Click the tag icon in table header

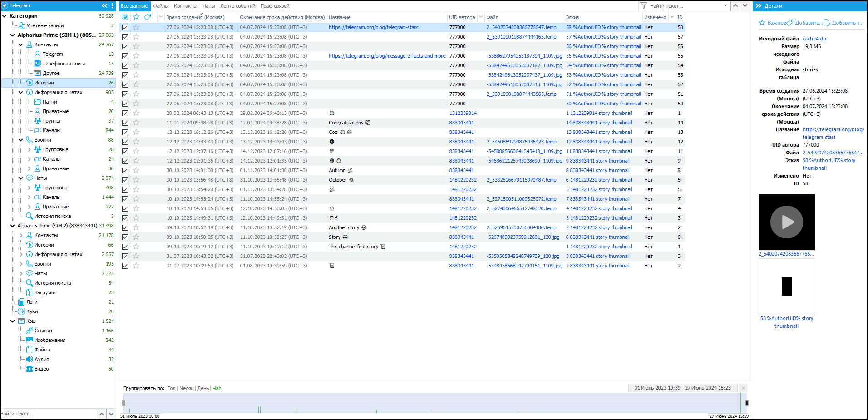pyautogui.click(x=147, y=17)
